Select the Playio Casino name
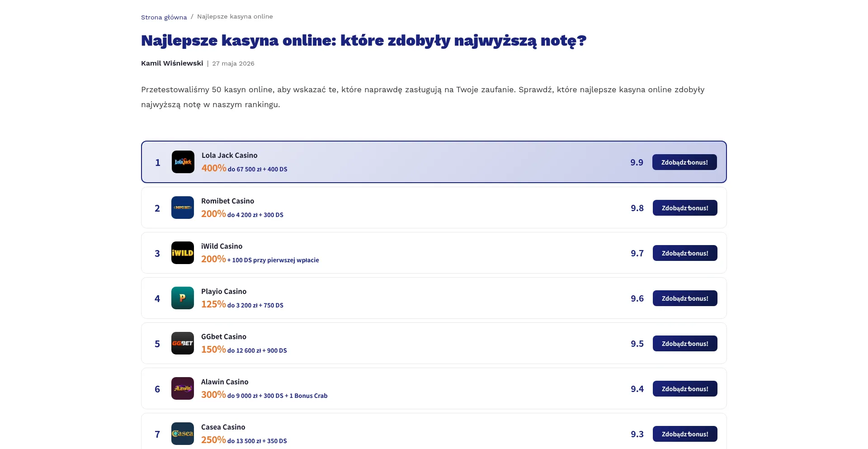This screenshot has width=868, height=449. point(224,291)
